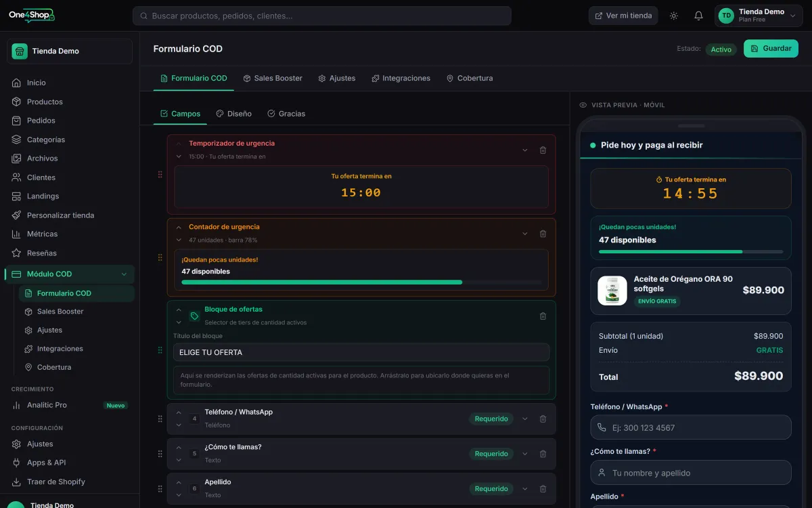The image size is (812, 508).
Task: Click the One4Shop logo
Action: click(x=32, y=15)
